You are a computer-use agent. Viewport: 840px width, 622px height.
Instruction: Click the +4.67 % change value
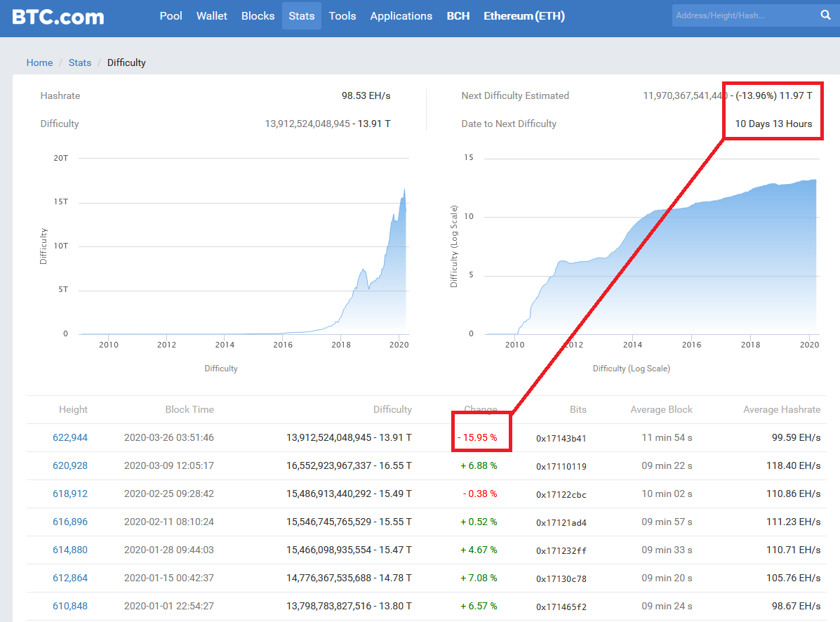click(479, 550)
